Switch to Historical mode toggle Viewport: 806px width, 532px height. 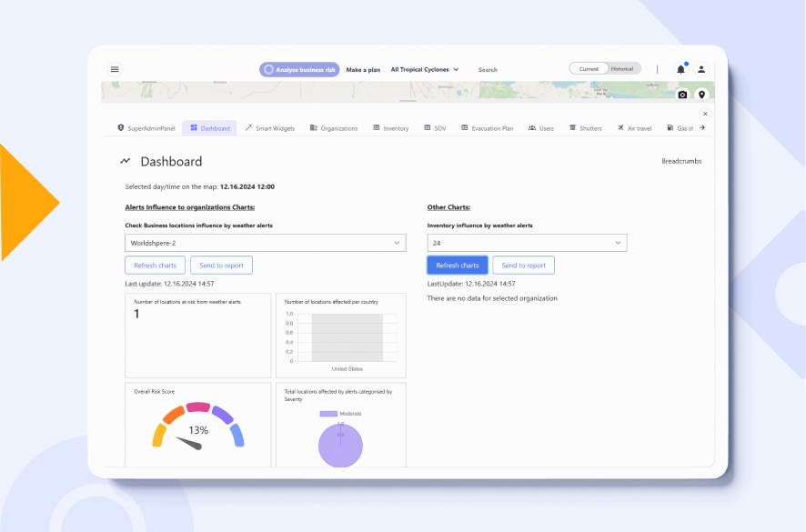click(x=622, y=69)
